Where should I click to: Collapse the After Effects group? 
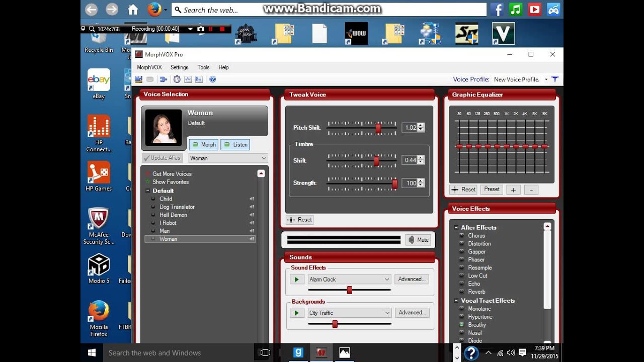(x=456, y=228)
